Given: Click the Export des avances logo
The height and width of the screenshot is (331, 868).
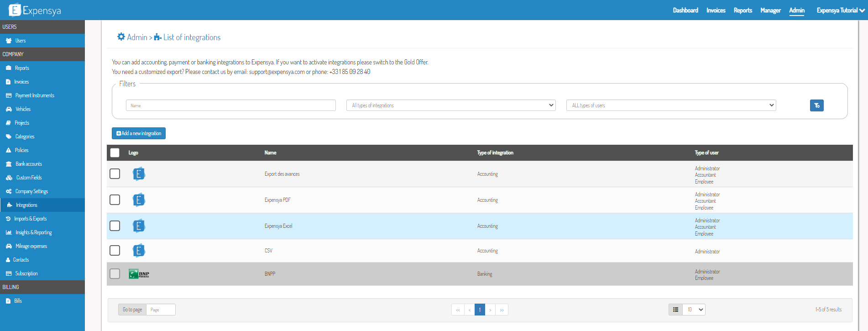Looking at the screenshot, I should click(x=139, y=174).
